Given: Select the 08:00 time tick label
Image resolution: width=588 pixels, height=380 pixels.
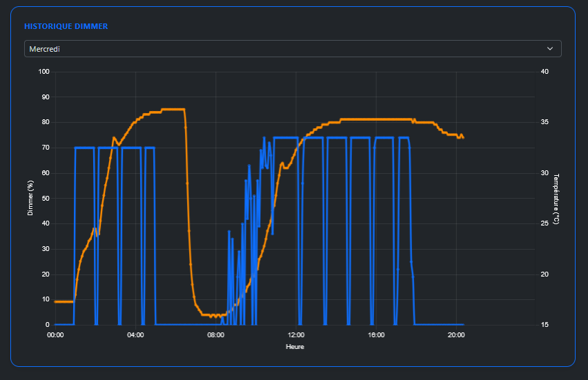Looking at the screenshot, I should (215, 335).
